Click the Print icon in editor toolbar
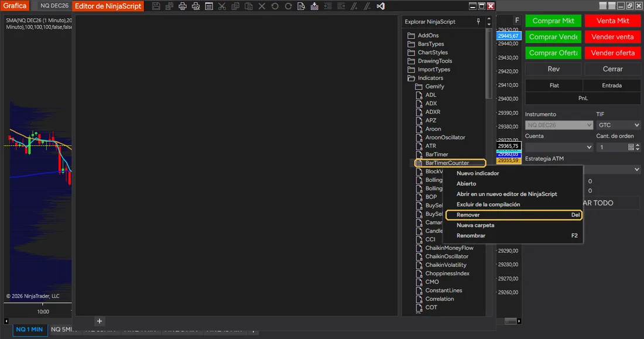Viewport: 644px width, 339px height. click(x=182, y=6)
